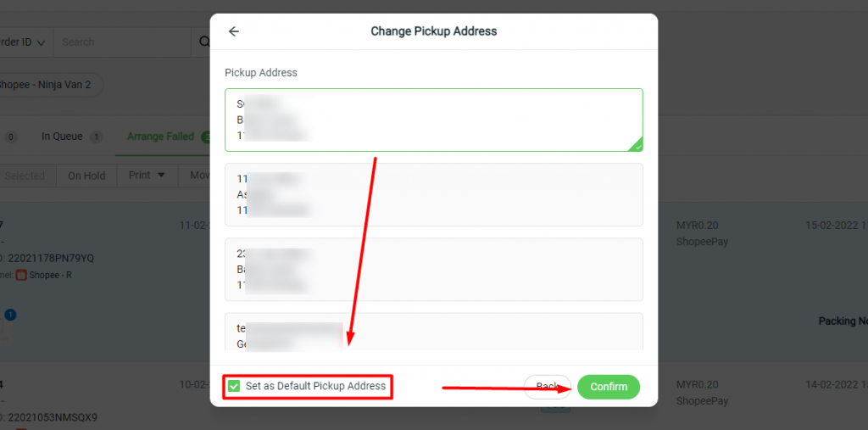Click the green Confirm button
Viewport: 868px width, 430px height.
point(609,387)
